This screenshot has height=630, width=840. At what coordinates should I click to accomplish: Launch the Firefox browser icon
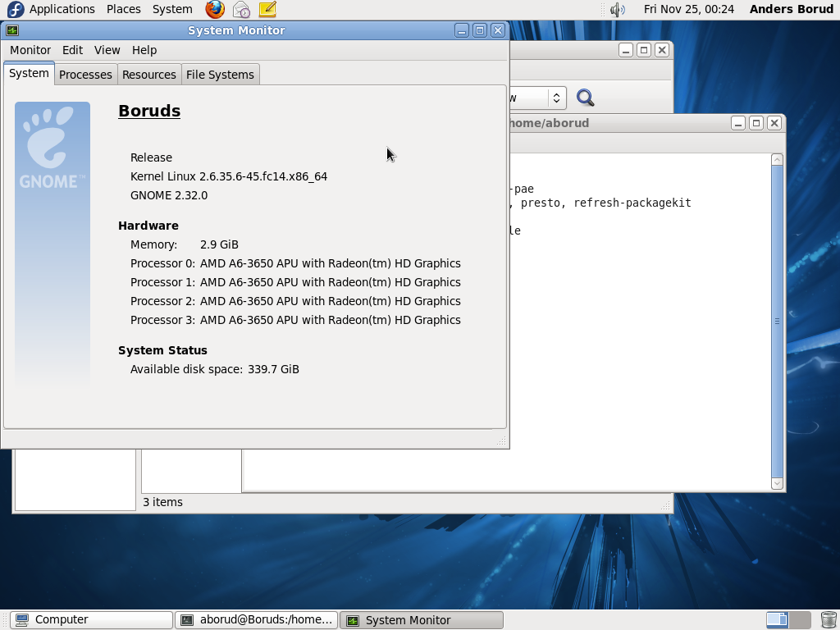(x=215, y=9)
